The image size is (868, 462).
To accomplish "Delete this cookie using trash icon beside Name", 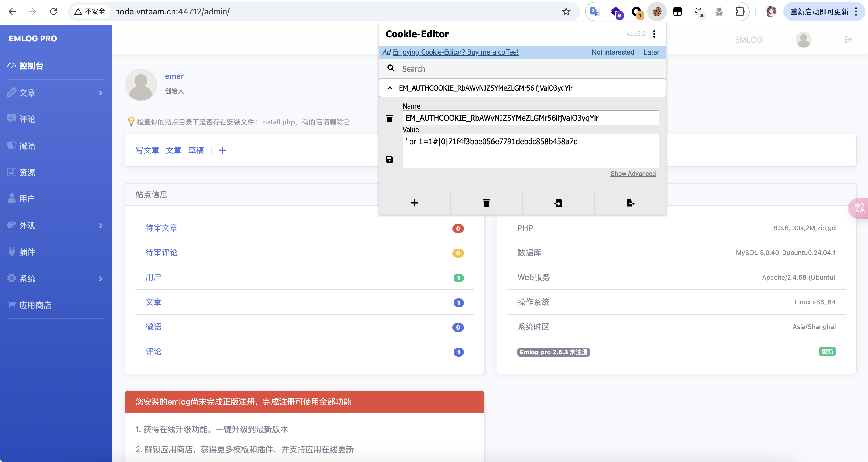I will tap(389, 119).
